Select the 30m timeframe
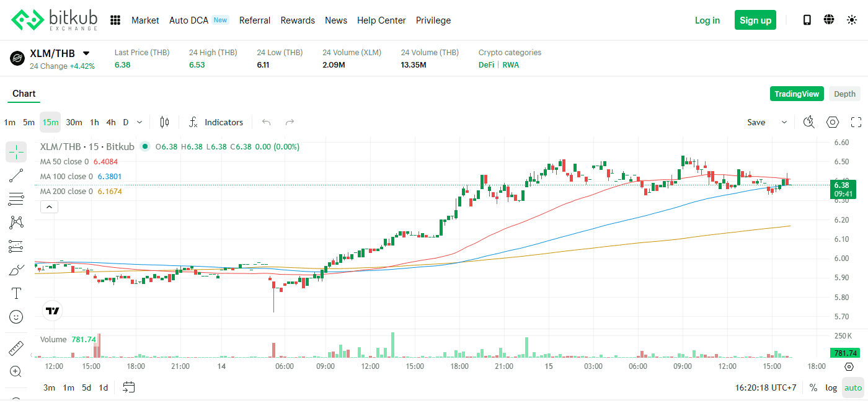Viewport: 868px width, 403px height. tap(74, 122)
